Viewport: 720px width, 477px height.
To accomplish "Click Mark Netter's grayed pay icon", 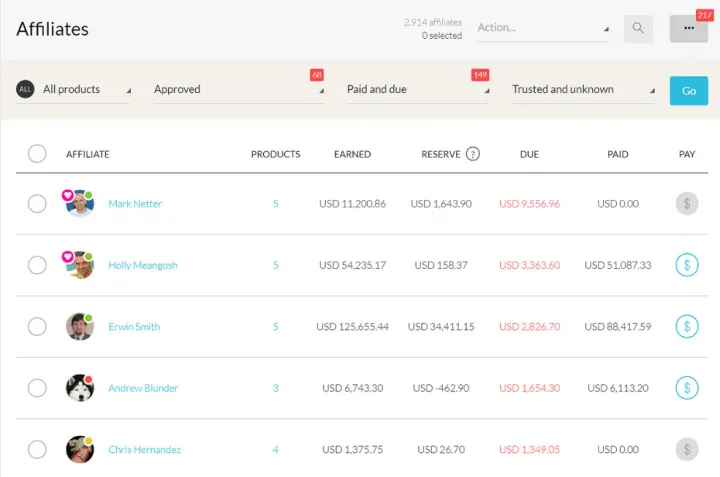I will click(x=686, y=204).
